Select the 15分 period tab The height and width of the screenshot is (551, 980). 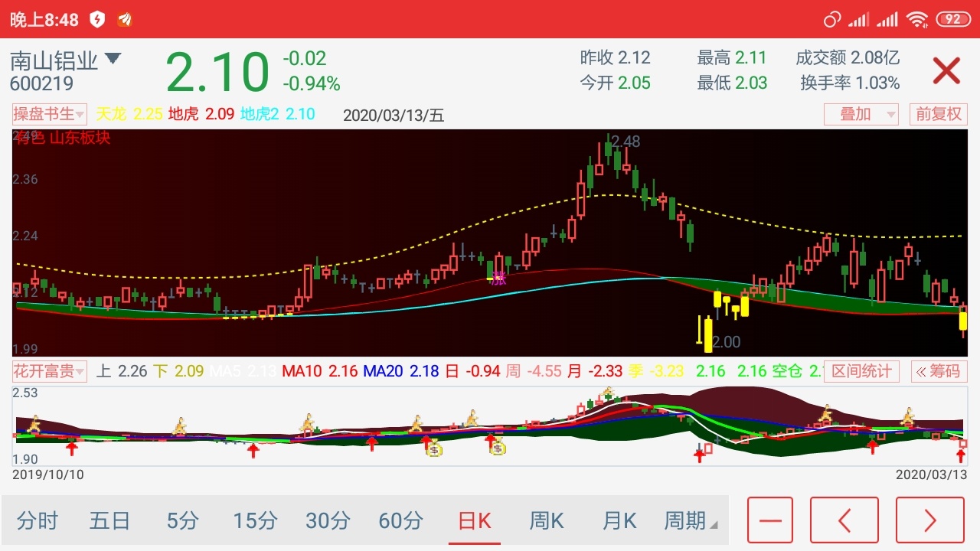point(255,521)
